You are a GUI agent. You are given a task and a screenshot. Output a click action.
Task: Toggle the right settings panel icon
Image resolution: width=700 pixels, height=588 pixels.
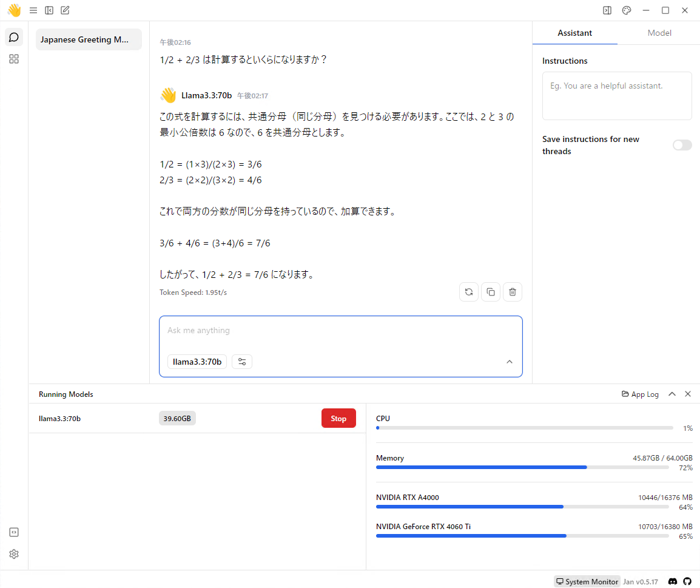[x=607, y=10]
